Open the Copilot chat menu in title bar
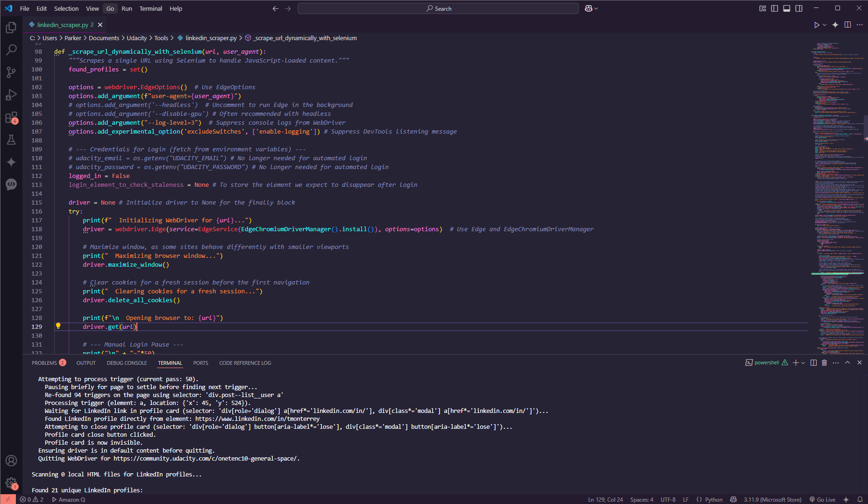Viewport: 868px width, 504px height. pyautogui.click(x=591, y=8)
